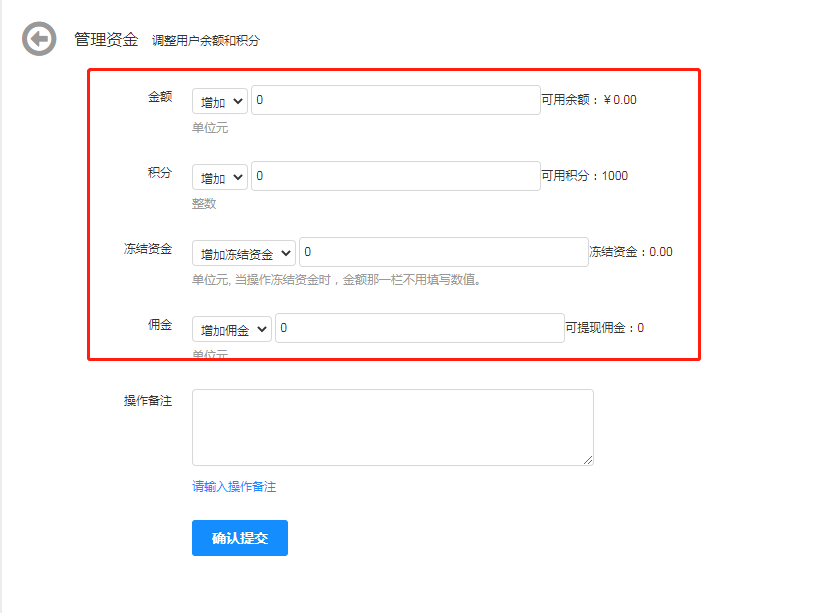Screen dimensions: 837x613
Task: Click the 可用余额 ¥0.00 balance text
Action: (x=589, y=100)
